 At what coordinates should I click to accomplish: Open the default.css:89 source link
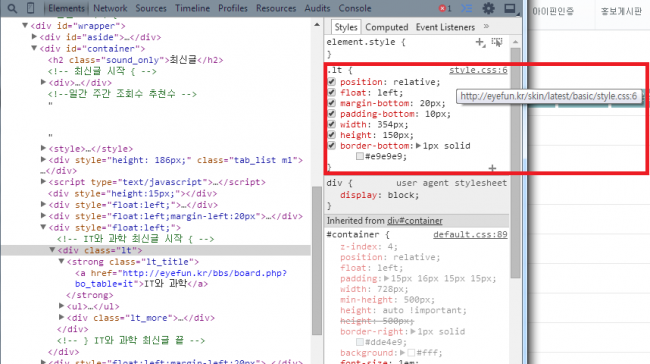[470, 235]
